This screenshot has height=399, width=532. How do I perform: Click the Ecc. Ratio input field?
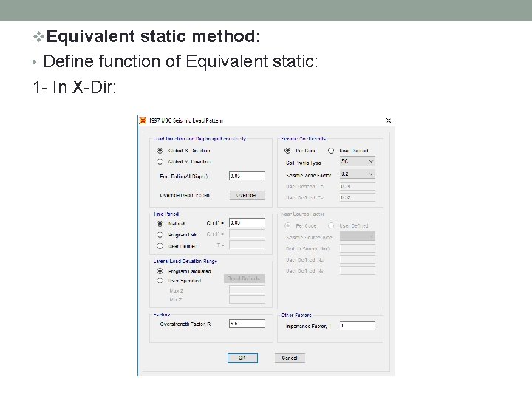coord(247,176)
